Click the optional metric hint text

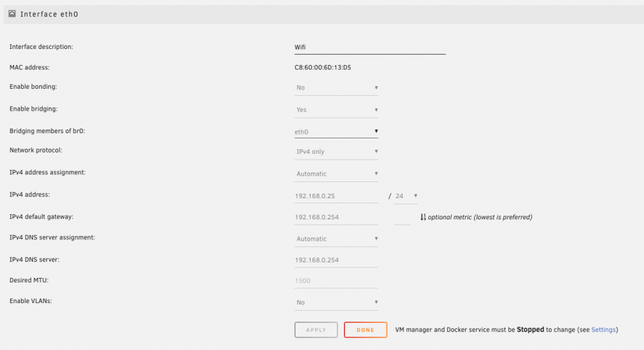(480, 217)
